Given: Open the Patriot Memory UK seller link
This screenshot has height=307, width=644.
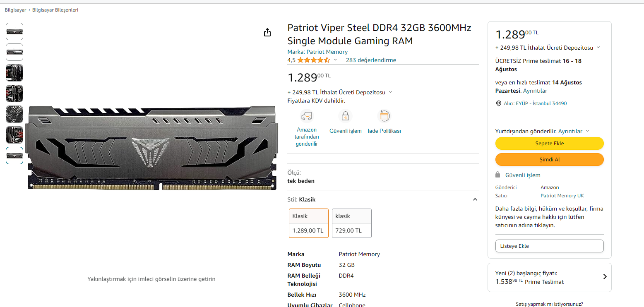Looking at the screenshot, I should coord(562,196).
